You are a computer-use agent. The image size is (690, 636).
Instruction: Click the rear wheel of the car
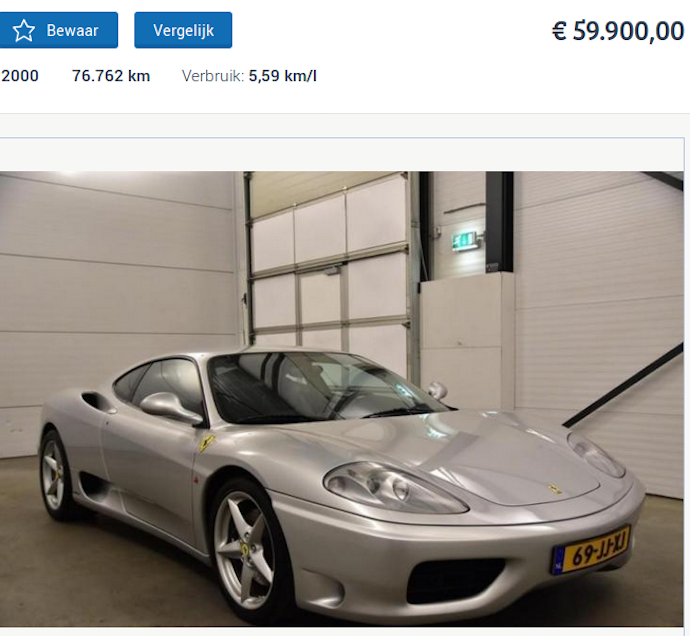coord(55,475)
